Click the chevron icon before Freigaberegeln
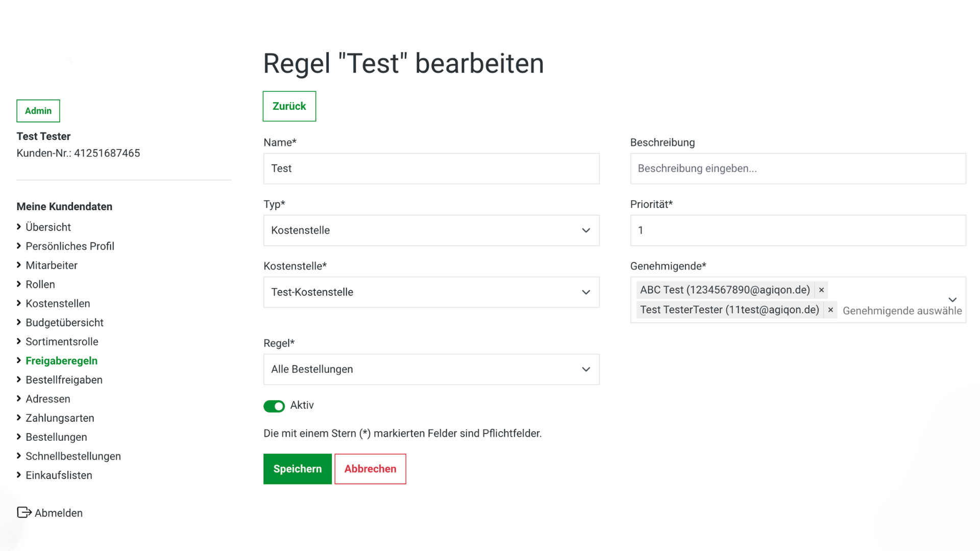The width and height of the screenshot is (980, 551). [19, 360]
